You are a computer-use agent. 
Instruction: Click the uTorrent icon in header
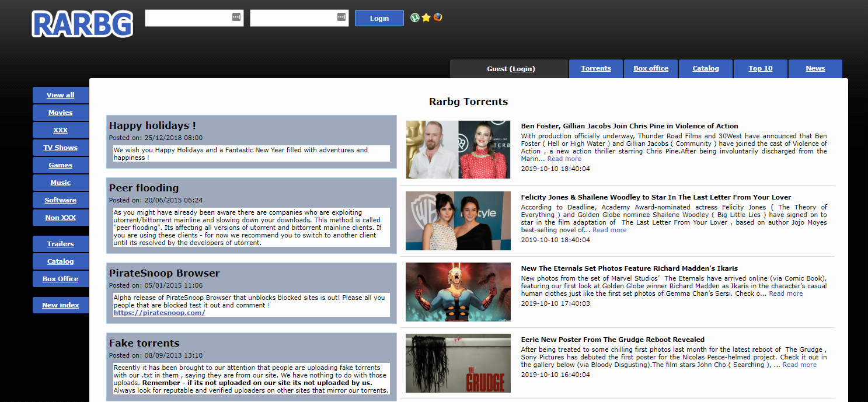(x=415, y=18)
